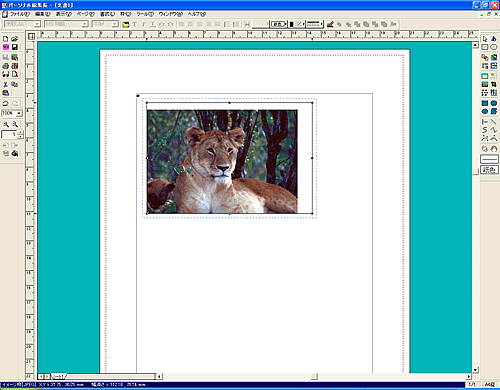
Task: Open the 100% zoom level dropdown
Action: click(x=19, y=113)
